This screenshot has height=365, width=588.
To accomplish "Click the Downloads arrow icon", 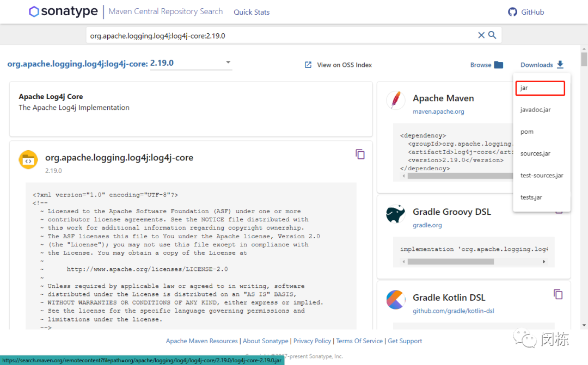I will click(560, 64).
